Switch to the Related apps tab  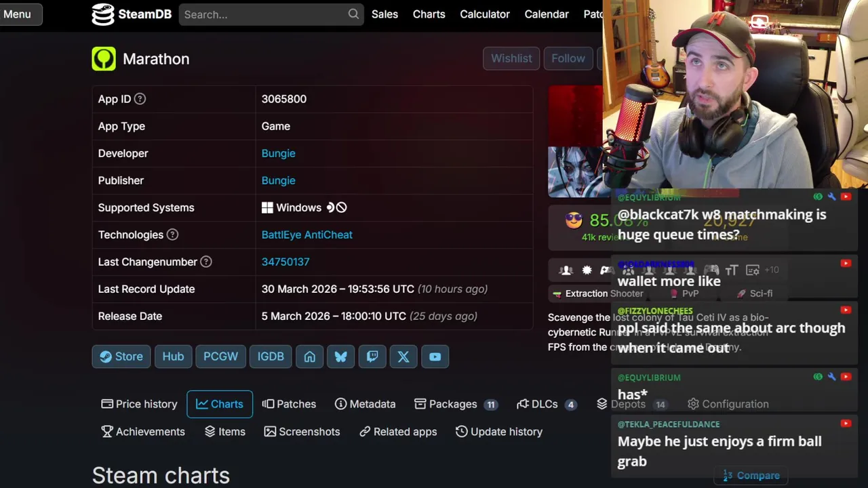click(x=398, y=432)
